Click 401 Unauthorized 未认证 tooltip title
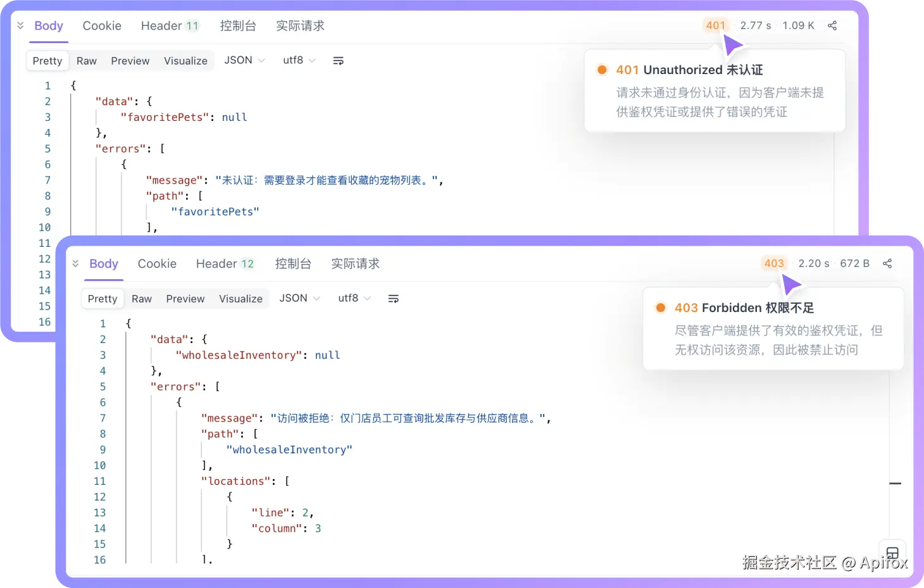The height and width of the screenshot is (588, 924). (689, 70)
